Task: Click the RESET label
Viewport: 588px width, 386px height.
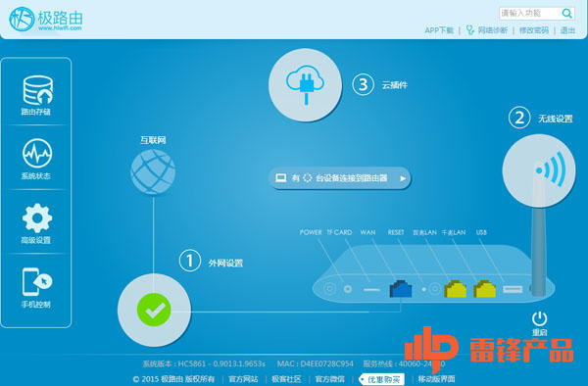Action: (396, 232)
